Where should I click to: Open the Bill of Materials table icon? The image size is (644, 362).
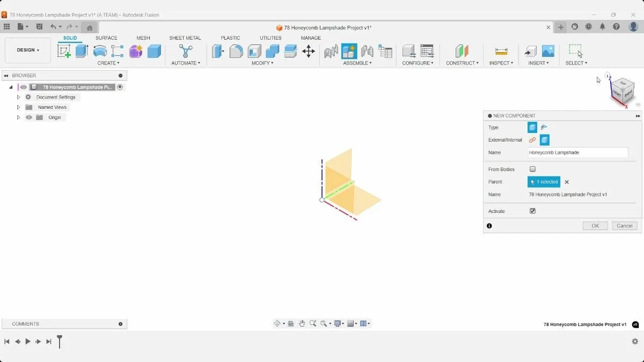point(385,51)
